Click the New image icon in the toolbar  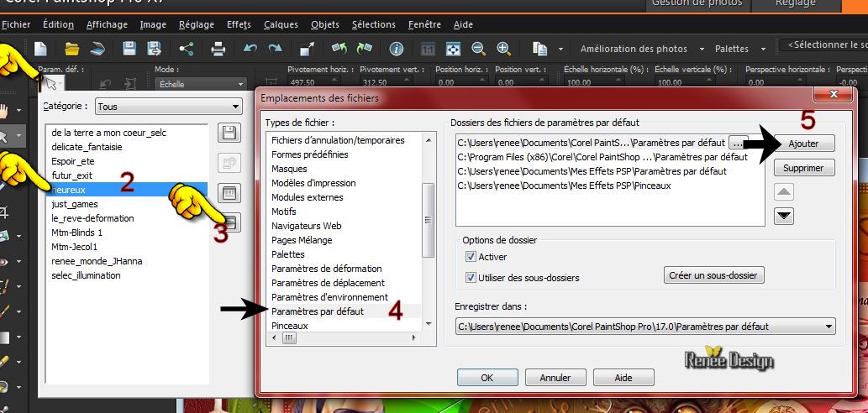click(40, 49)
